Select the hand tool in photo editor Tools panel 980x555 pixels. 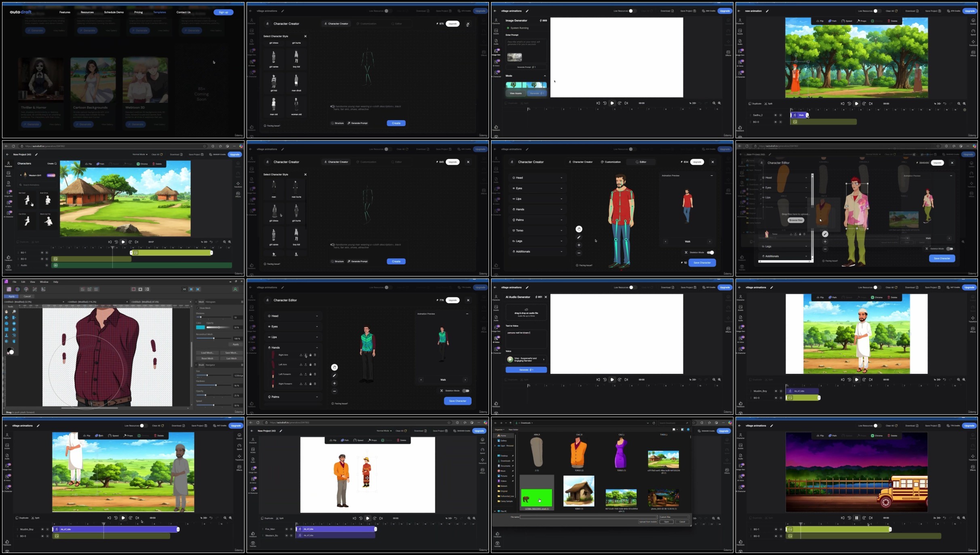click(6, 312)
